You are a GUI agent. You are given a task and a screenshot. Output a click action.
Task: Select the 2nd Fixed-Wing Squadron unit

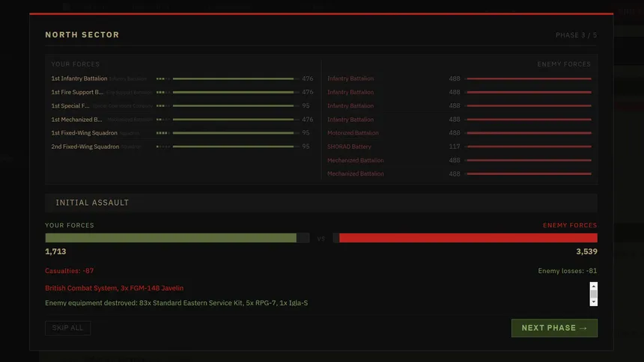pos(182,147)
